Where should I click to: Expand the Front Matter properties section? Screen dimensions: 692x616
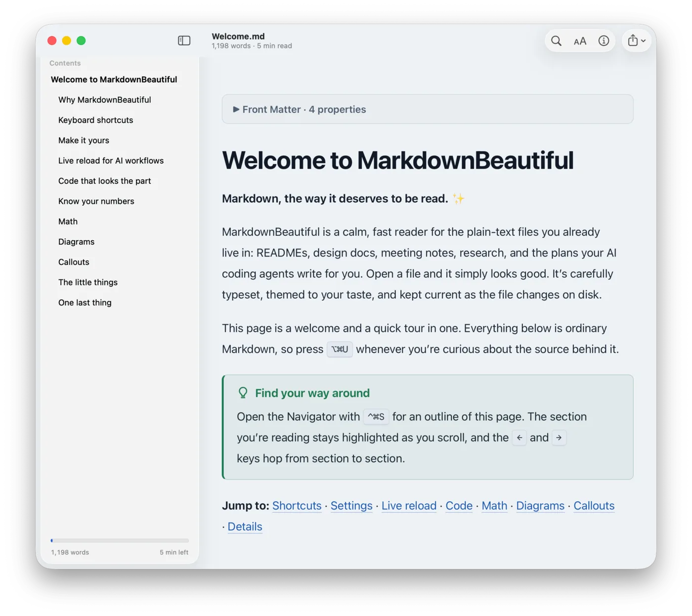click(x=428, y=109)
